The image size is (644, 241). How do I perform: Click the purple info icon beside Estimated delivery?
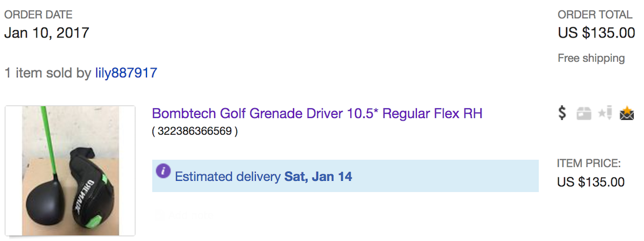coord(163,171)
